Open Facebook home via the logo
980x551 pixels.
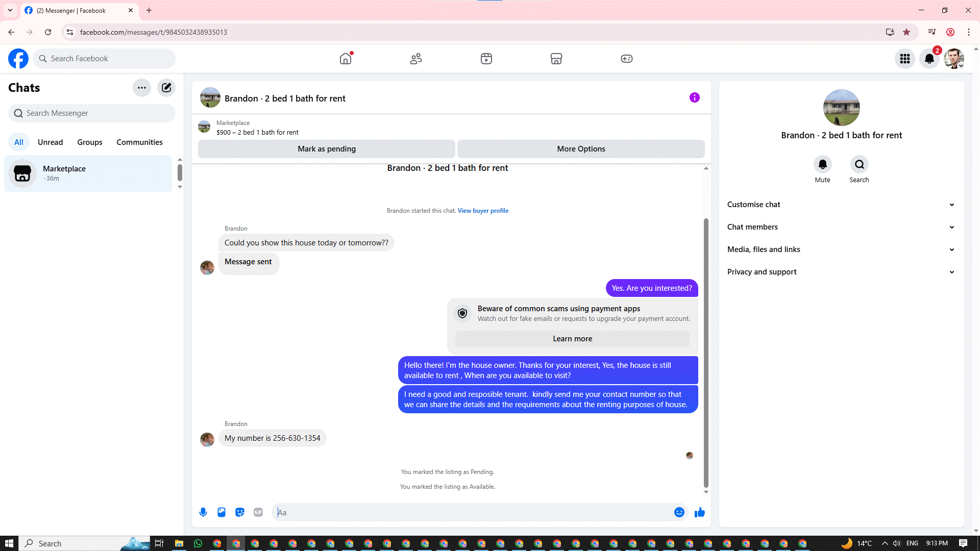click(x=18, y=59)
